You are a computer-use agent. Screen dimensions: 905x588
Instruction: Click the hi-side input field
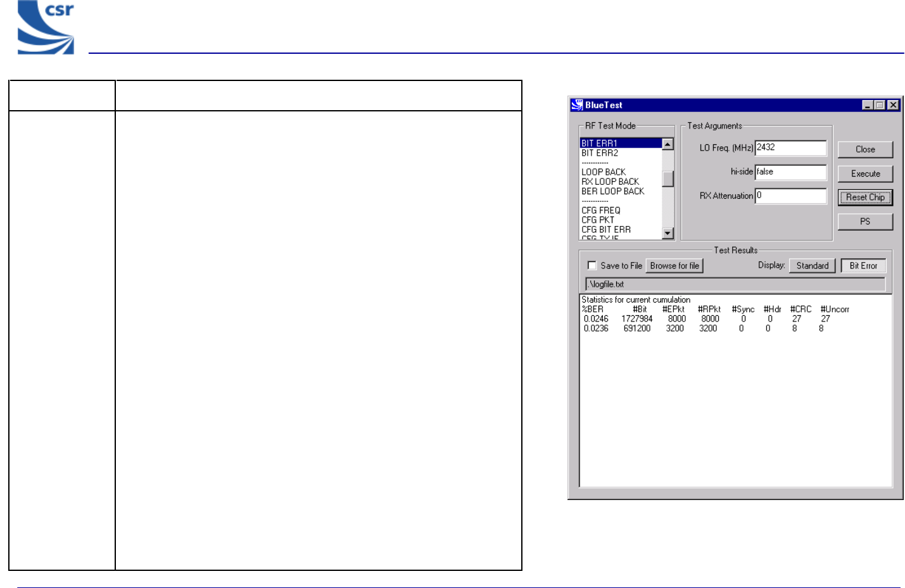click(x=791, y=172)
